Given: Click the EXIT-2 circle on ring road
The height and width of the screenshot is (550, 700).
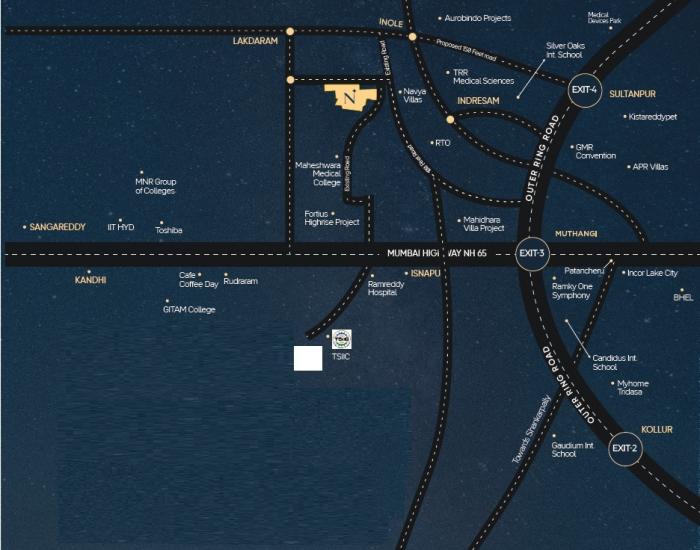Looking at the screenshot, I should pyautogui.click(x=625, y=448).
